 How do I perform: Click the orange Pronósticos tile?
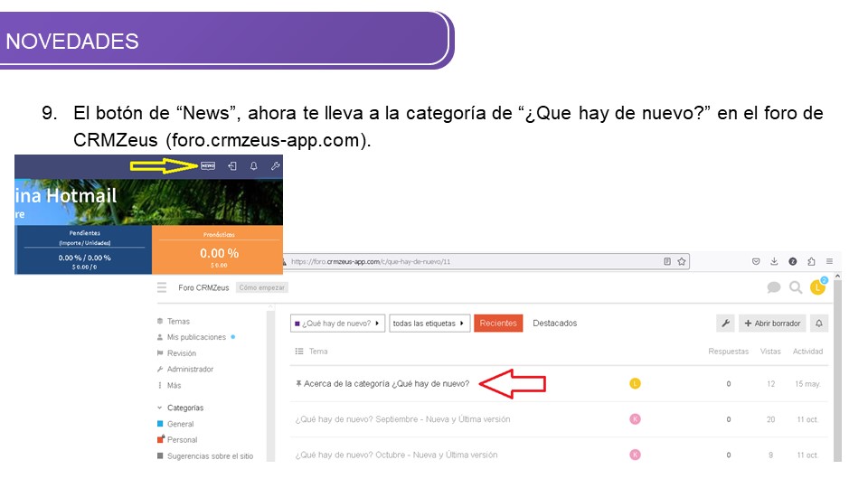(x=218, y=249)
